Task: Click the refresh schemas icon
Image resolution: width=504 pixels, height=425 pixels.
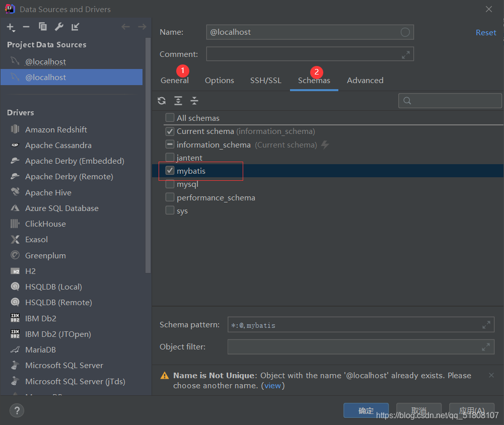Action: click(x=162, y=101)
